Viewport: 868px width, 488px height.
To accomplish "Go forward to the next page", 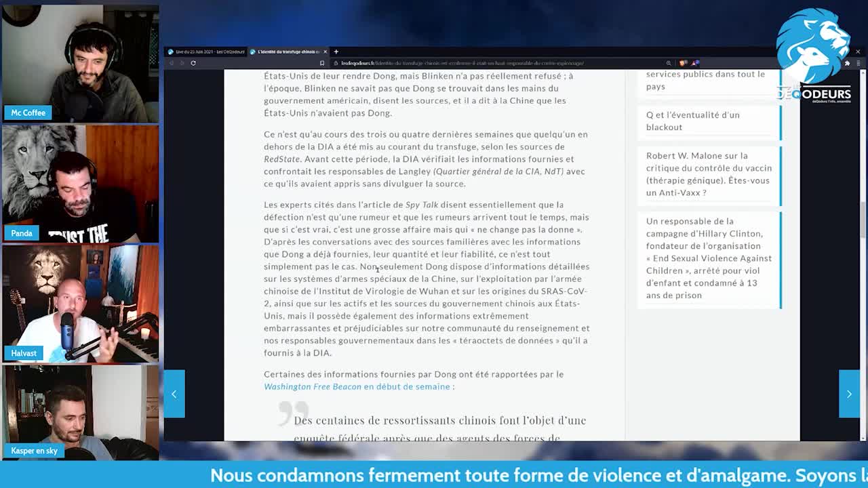I will coord(182,63).
